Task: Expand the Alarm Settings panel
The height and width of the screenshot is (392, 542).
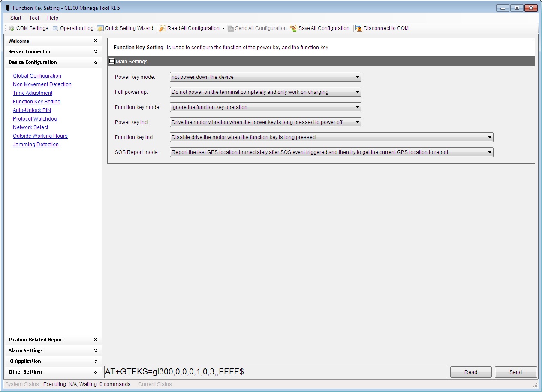Action: (x=53, y=350)
